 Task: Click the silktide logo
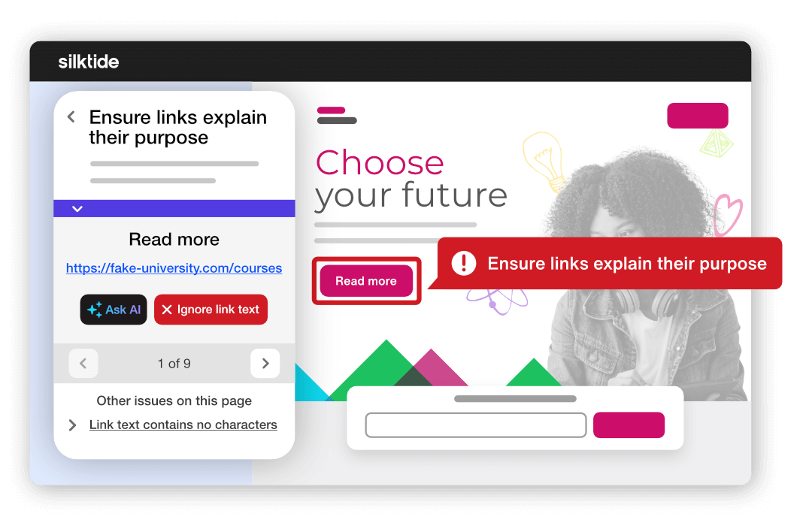pos(89,62)
